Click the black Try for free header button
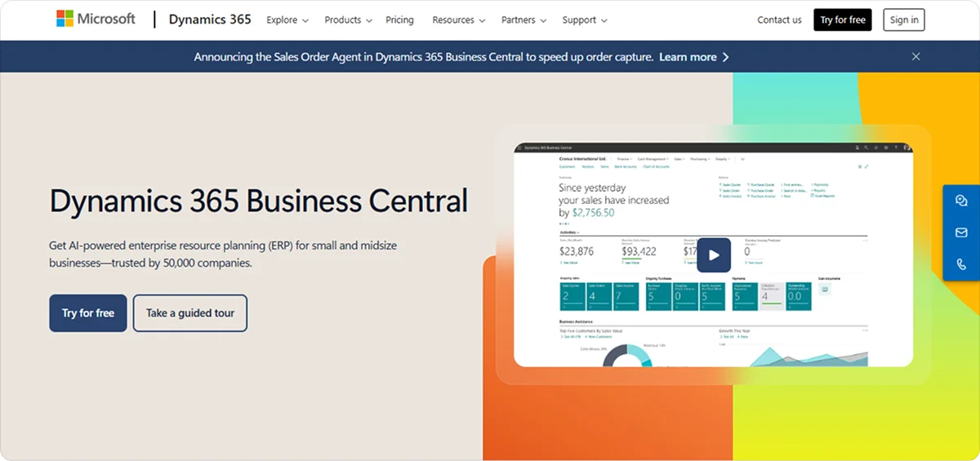Viewport: 980px width, 461px height. (x=843, y=20)
